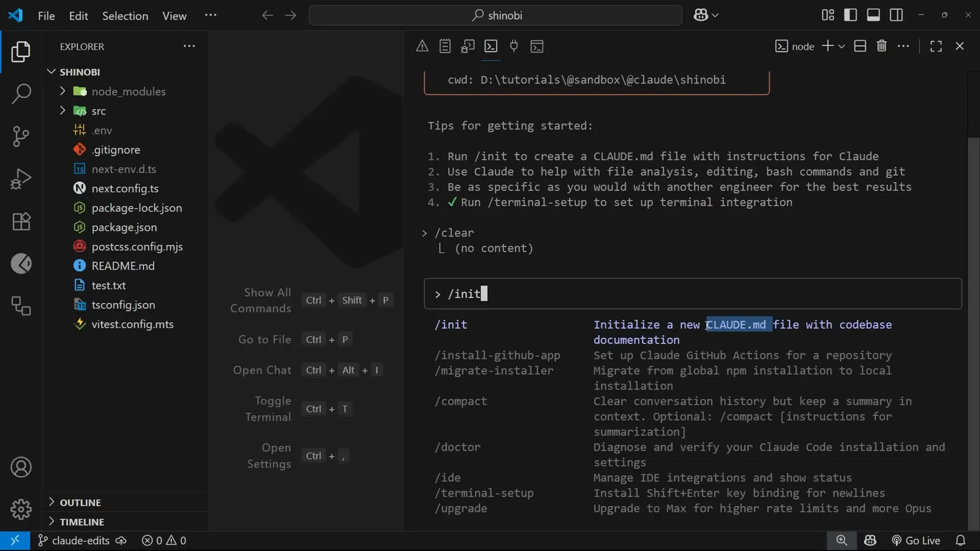Open Explorer views and more actions ellipsis
This screenshot has height=551, width=980.
point(189,46)
